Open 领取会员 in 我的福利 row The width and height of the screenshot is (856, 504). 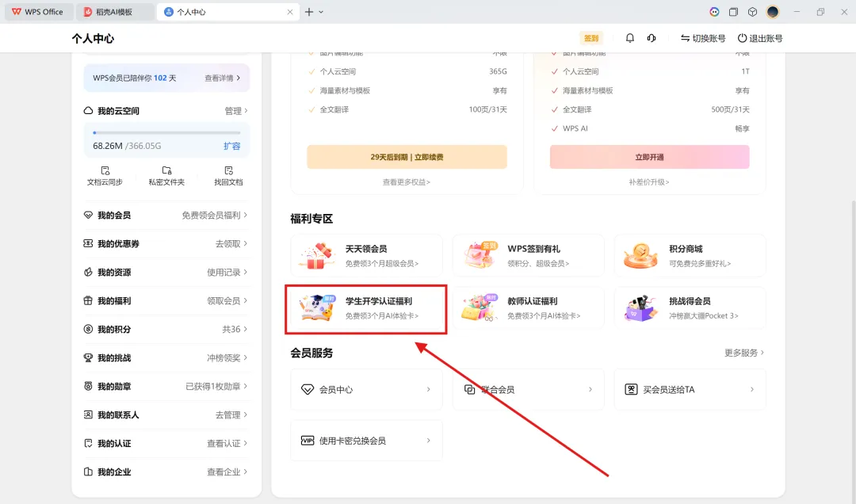tap(227, 300)
